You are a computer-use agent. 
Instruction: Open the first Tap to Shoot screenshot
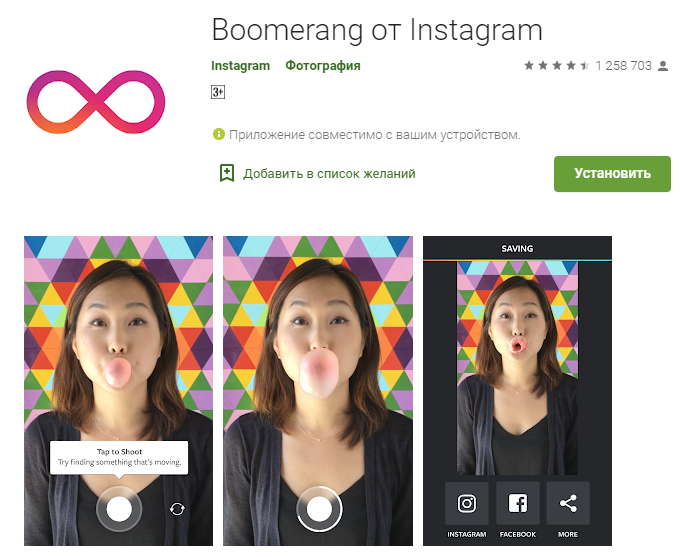point(118,391)
